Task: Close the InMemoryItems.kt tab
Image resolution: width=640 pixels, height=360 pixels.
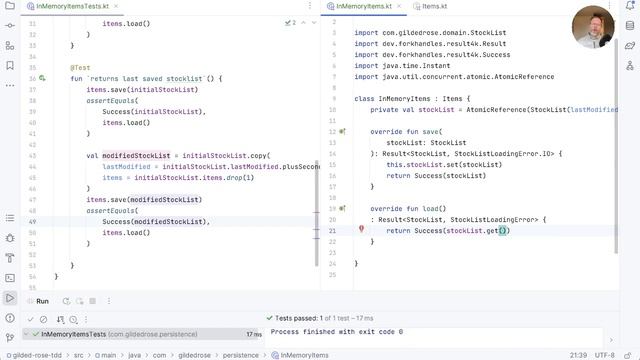Action: tap(399, 6)
